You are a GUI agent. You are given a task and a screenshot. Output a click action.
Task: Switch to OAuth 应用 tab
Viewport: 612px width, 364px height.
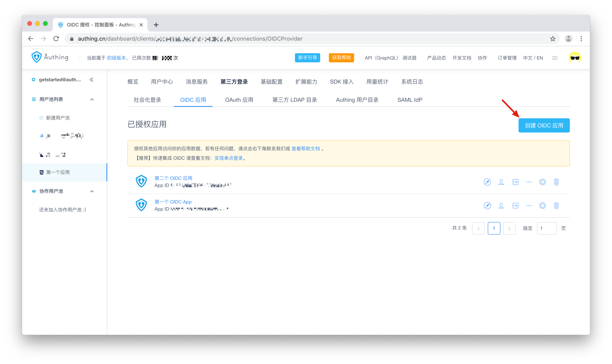click(239, 100)
